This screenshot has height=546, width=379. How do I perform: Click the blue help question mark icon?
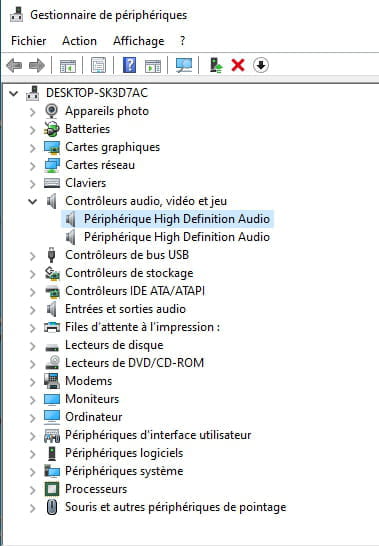[x=129, y=65]
